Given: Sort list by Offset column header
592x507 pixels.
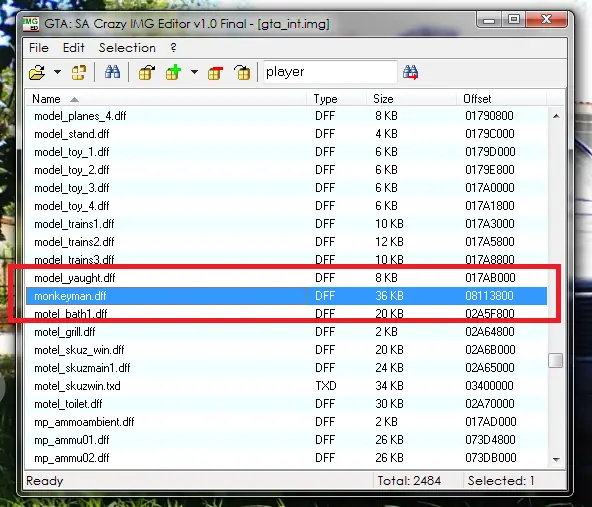Looking at the screenshot, I should (x=501, y=99).
